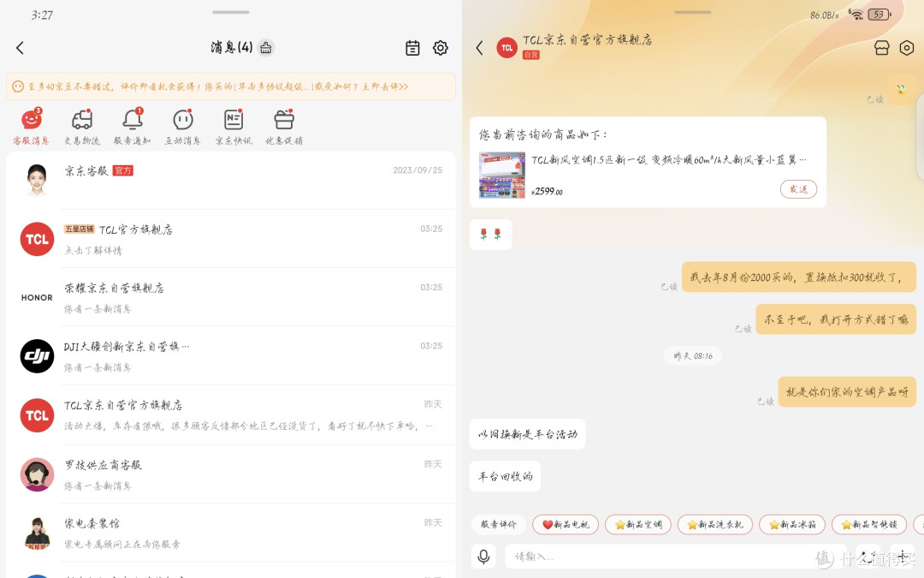Tap message 我去年8月份2000买的

(x=798, y=277)
